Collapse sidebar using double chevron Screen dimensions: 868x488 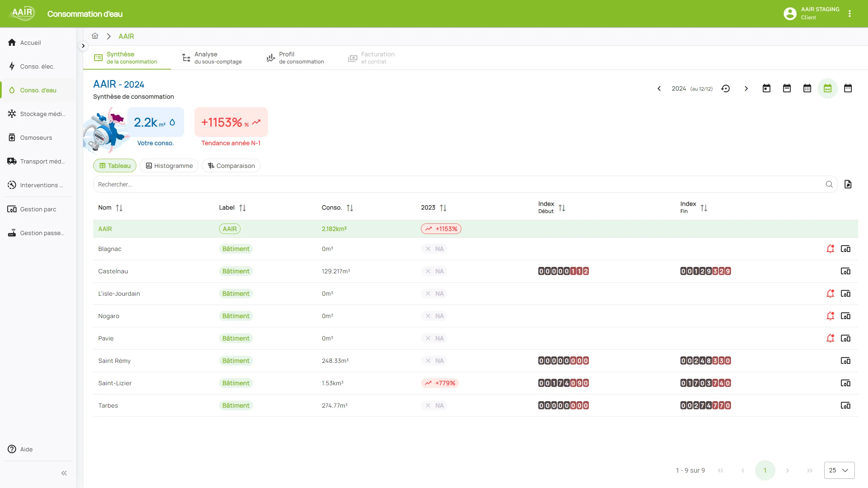[x=64, y=473]
